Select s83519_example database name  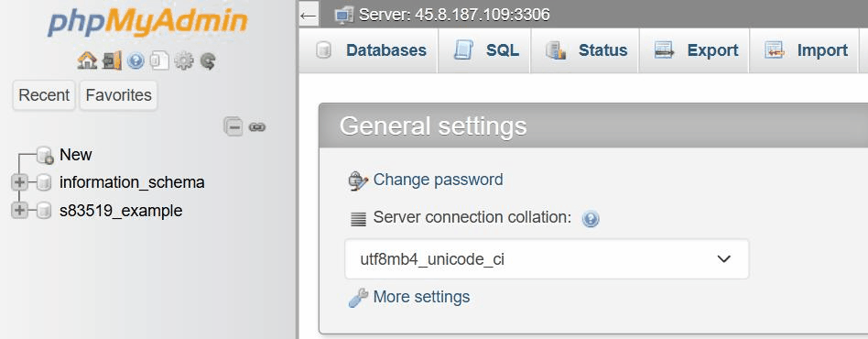coord(121,211)
